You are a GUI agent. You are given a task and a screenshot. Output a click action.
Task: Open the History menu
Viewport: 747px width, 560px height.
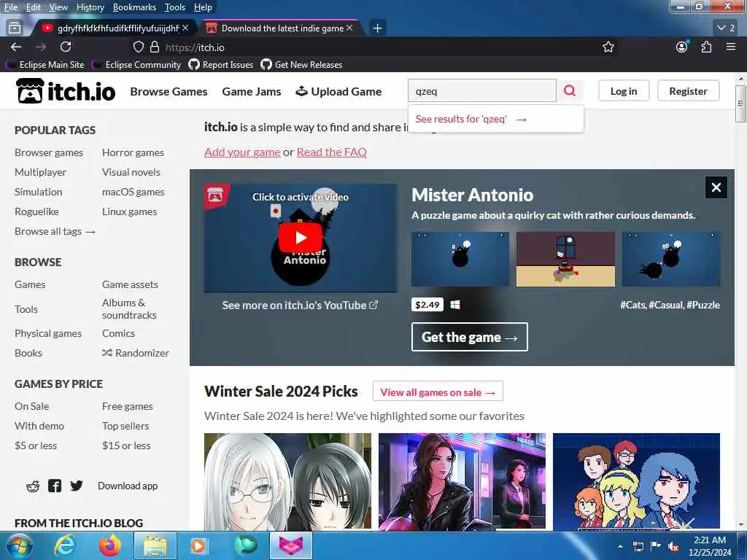(90, 7)
